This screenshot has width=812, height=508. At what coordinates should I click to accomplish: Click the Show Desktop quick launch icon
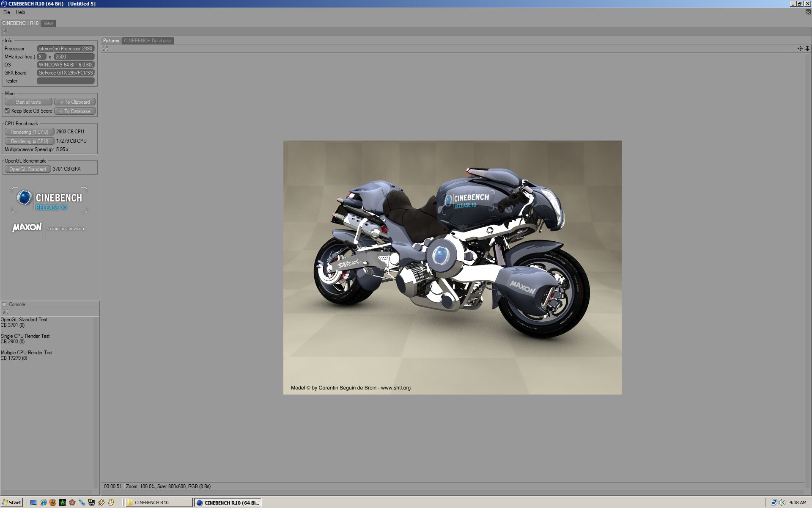[33, 502]
